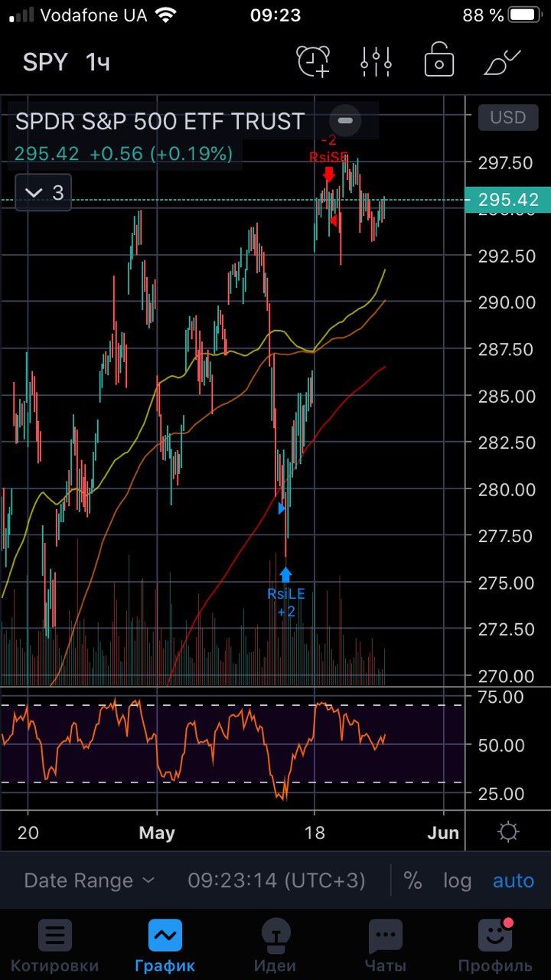This screenshot has width=551, height=980.
Task: Open the USD currency selector
Action: [508, 117]
